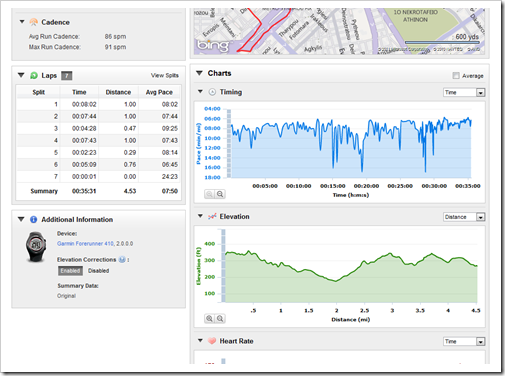Image resolution: width=505 pixels, height=376 pixels.
Task: Open the Elevation chart Distance dropdown
Action: [464, 217]
